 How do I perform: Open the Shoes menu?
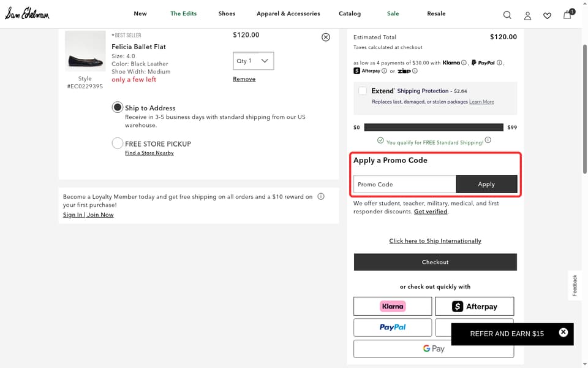[227, 13]
